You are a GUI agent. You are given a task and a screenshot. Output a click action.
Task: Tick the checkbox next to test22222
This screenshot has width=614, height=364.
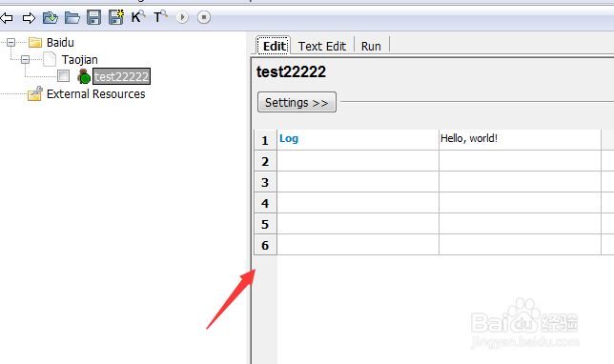click(64, 75)
